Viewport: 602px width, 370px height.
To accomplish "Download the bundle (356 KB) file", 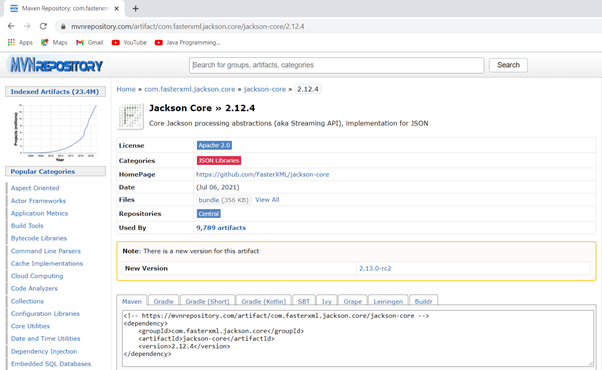I will coord(223,200).
